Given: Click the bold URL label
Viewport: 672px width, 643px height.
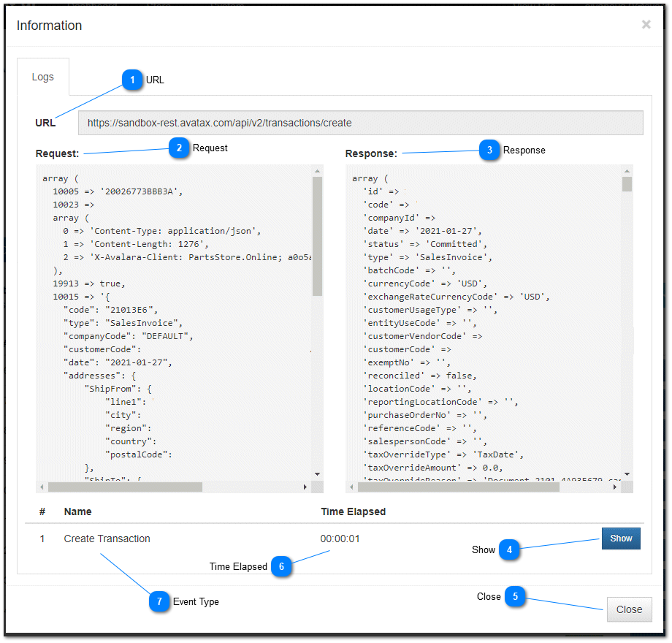Looking at the screenshot, I should click(x=45, y=123).
